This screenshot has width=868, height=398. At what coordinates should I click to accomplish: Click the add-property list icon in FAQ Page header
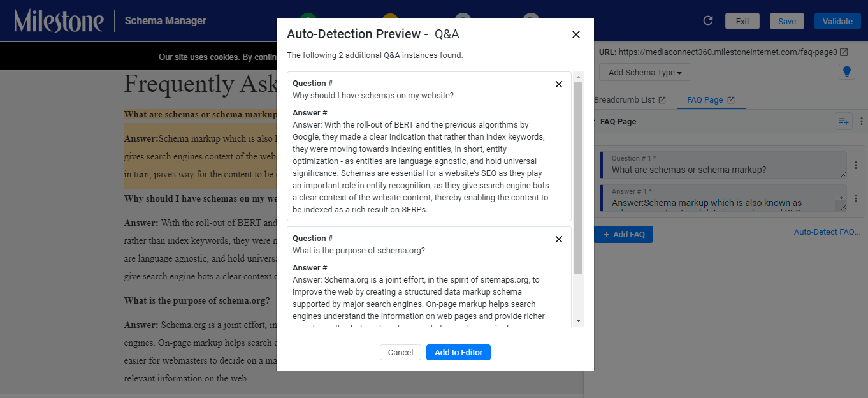click(843, 121)
